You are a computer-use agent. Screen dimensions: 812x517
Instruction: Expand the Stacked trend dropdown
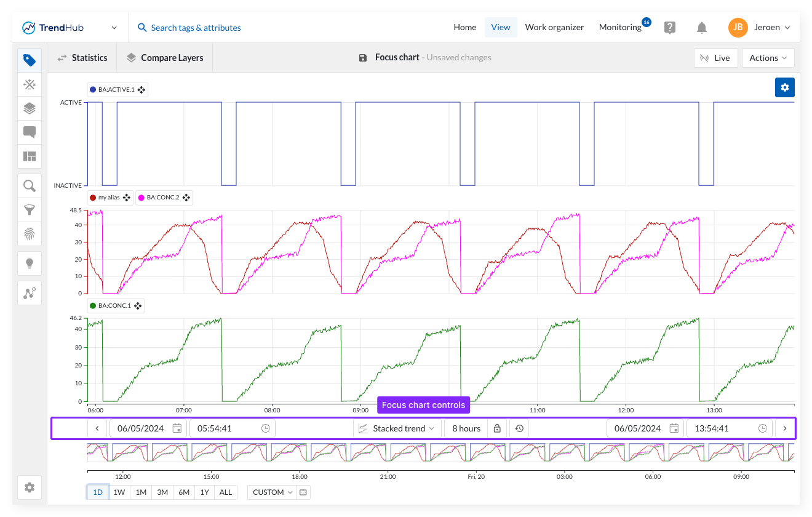click(397, 428)
